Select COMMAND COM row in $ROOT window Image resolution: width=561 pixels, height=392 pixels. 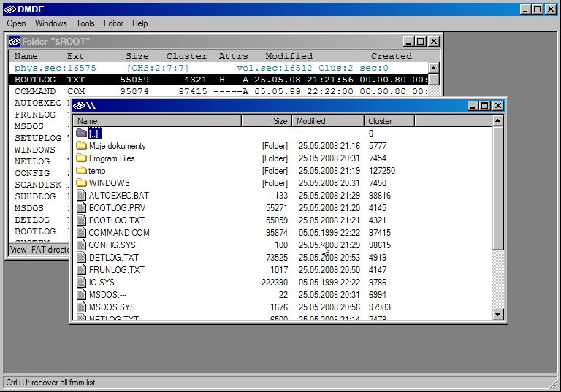pyautogui.click(x=218, y=91)
